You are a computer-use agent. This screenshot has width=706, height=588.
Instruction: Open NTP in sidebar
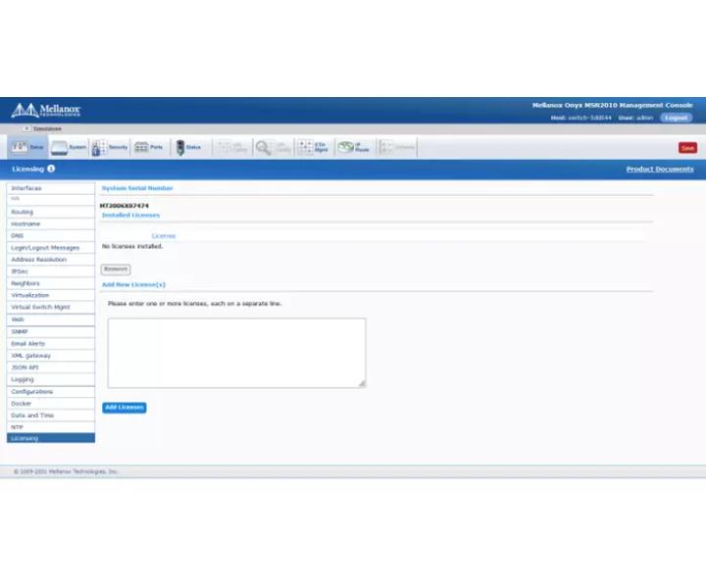(x=51, y=427)
